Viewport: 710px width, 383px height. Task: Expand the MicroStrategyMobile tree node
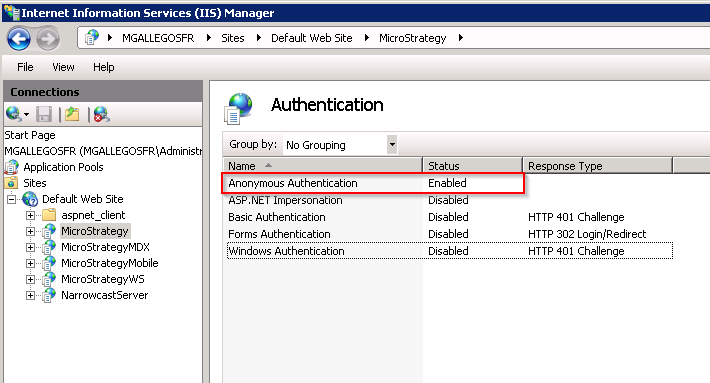pyautogui.click(x=30, y=263)
